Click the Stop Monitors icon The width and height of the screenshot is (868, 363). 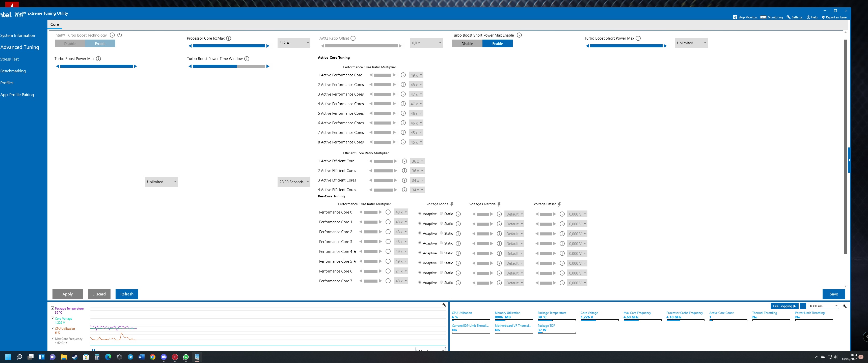pyautogui.click(x=735, y=17)
